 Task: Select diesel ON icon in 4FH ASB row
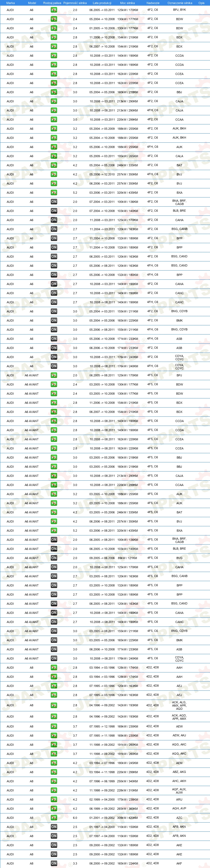pyautogui.click(x=54, y=339)
